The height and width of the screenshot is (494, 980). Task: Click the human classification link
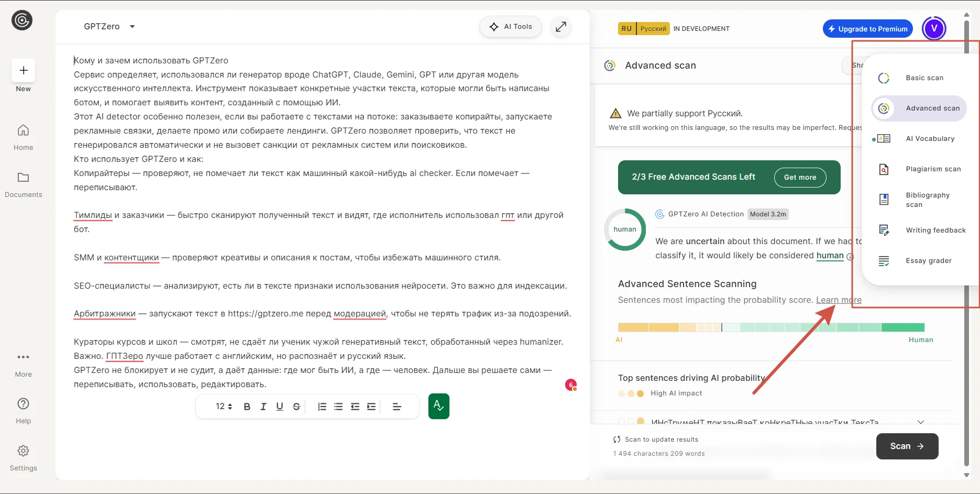pos(830,256)
